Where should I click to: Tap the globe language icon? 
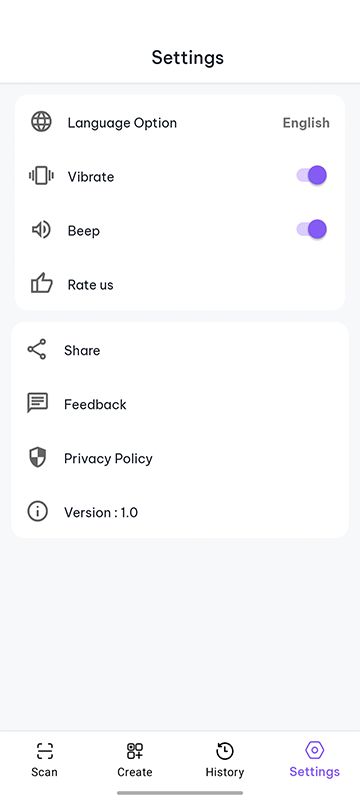click(x=41, y=122)
